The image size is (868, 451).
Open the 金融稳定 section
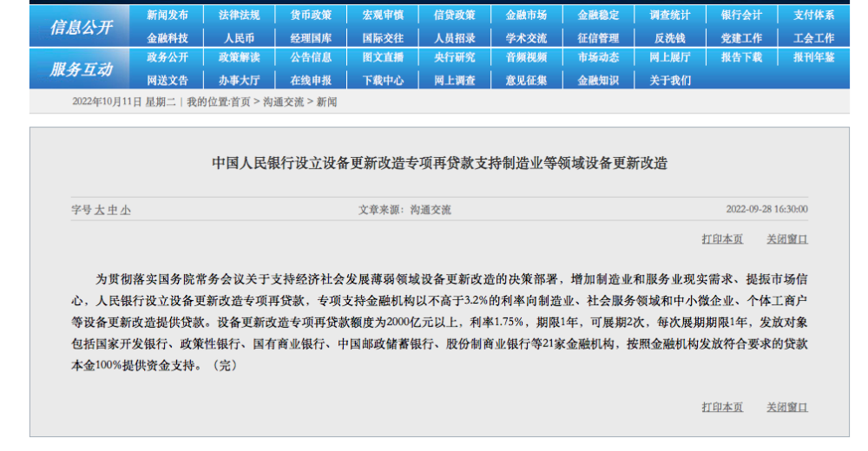pyautogui.click(x=598, y=15)
